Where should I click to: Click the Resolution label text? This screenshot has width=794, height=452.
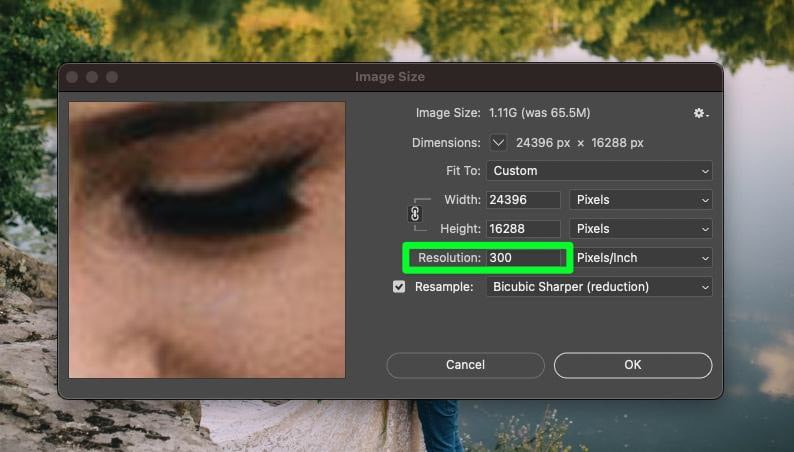[449, 258]
